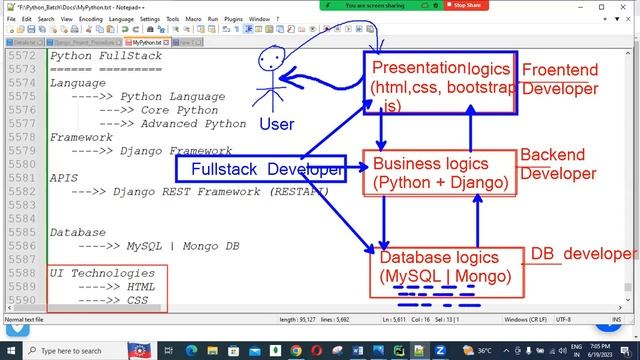The height and width of the screenshot is (360, 640).
Task: Click line number 5579 in margin
Action: tap(22, 151)
